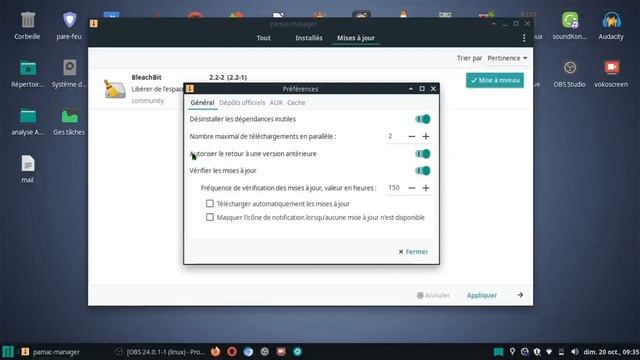Screen dimensions: 640x360
Task: Click the red recorder taskbar icon
Action: coord(281,351)
